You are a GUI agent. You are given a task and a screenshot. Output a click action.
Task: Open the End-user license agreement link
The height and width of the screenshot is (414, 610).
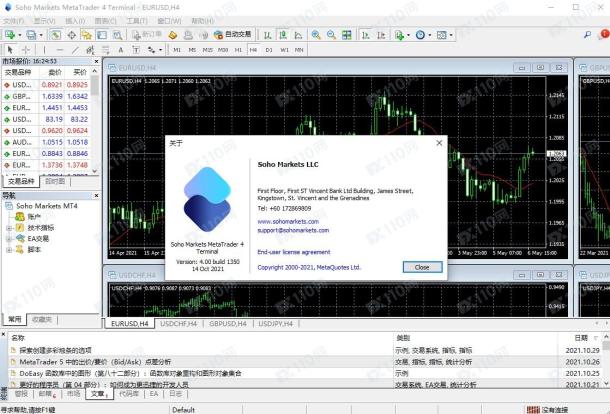(294, 252)
